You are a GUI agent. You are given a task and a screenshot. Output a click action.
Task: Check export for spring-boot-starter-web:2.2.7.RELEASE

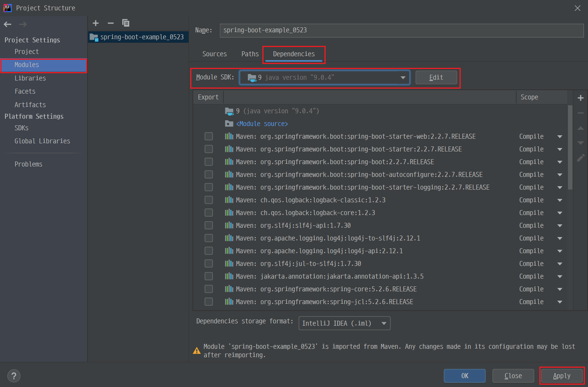click(x=209, y=136)
